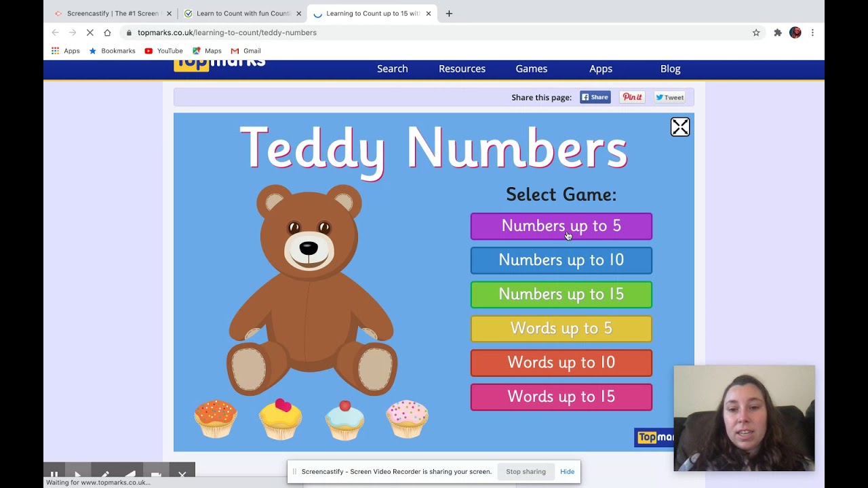Click the webcam video overlay
This screenshot has height=488, width=868.
(744, 418)
